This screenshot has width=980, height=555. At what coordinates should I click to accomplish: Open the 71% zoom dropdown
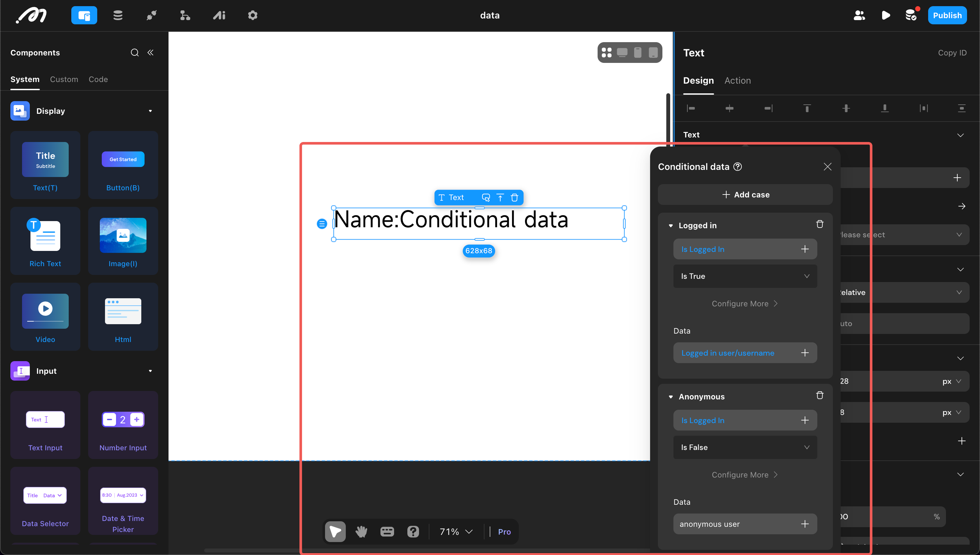pyautogui.click(x=456, y=531)
